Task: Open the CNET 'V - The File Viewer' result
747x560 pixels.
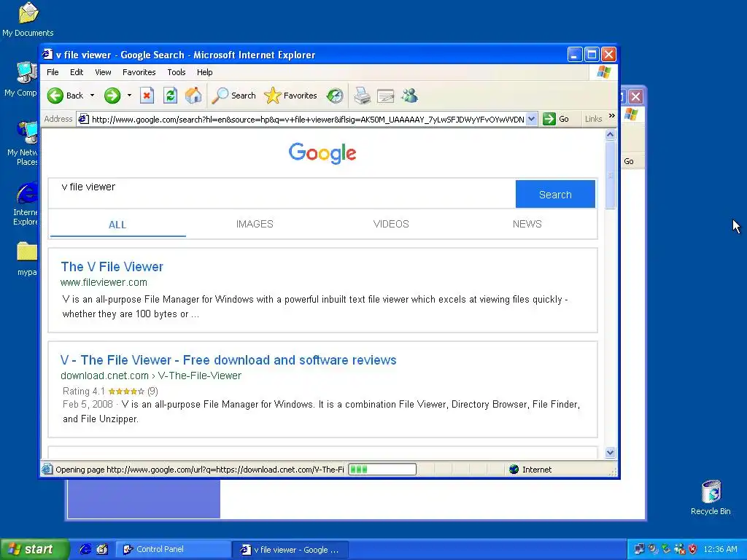Action: coord(228,360)
